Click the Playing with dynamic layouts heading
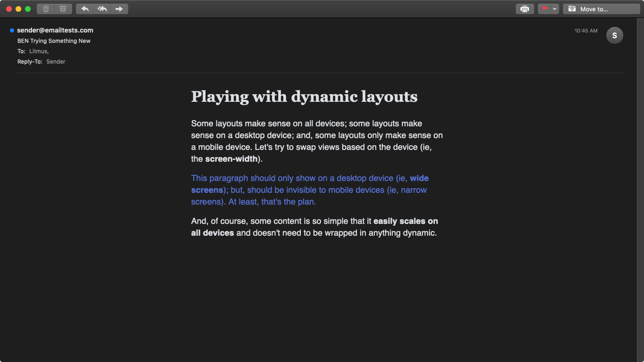 click(x=304, y=97)
